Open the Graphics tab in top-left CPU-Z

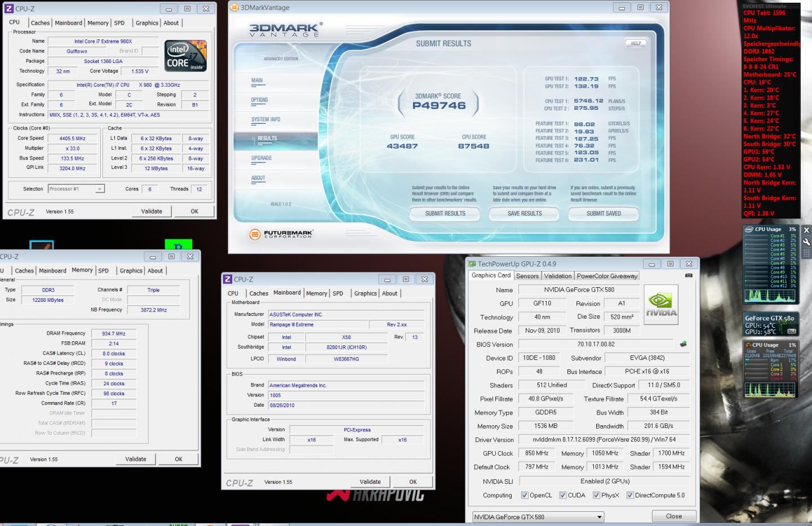pos(147,23)
